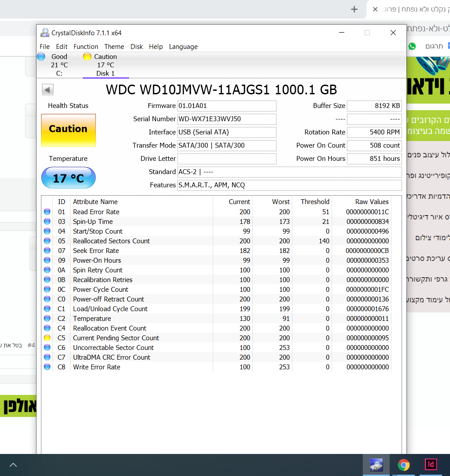Open the File menu
Image resolution: width=450 pixels, height=476 pixels.
[x=44, y=46]
